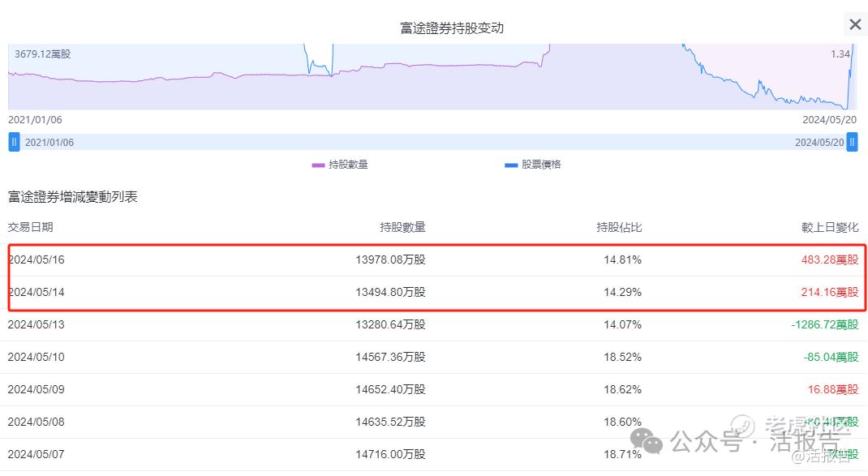
Task: Close the 富途證券持股变动 dialog
Action: click(x=855, y=24)
